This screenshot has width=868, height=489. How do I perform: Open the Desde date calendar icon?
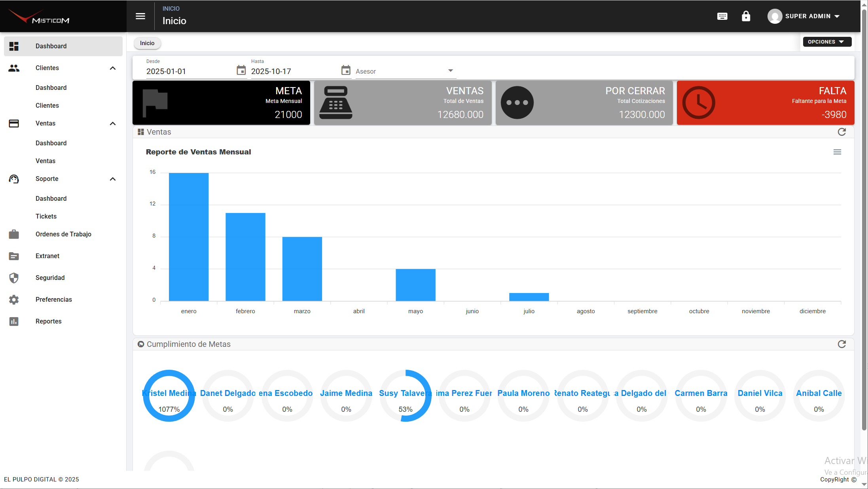241,70
